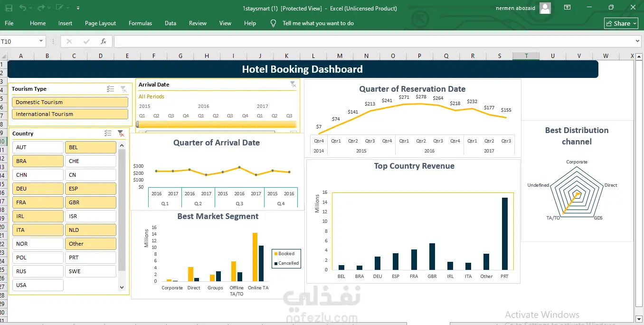
Task: Expand the Name Box dropdown arrow
Action: coord(41,41)
